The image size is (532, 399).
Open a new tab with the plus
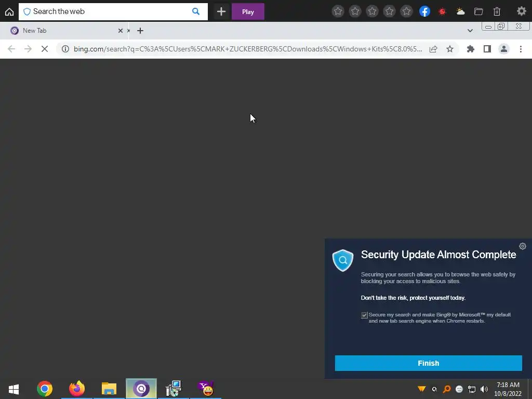click(140, 31)
